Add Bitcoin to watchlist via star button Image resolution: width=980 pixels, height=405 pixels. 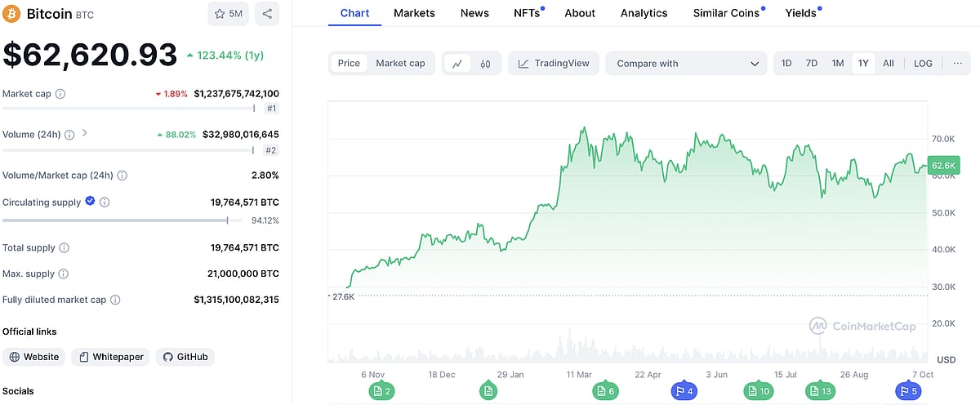click(229, 14)
